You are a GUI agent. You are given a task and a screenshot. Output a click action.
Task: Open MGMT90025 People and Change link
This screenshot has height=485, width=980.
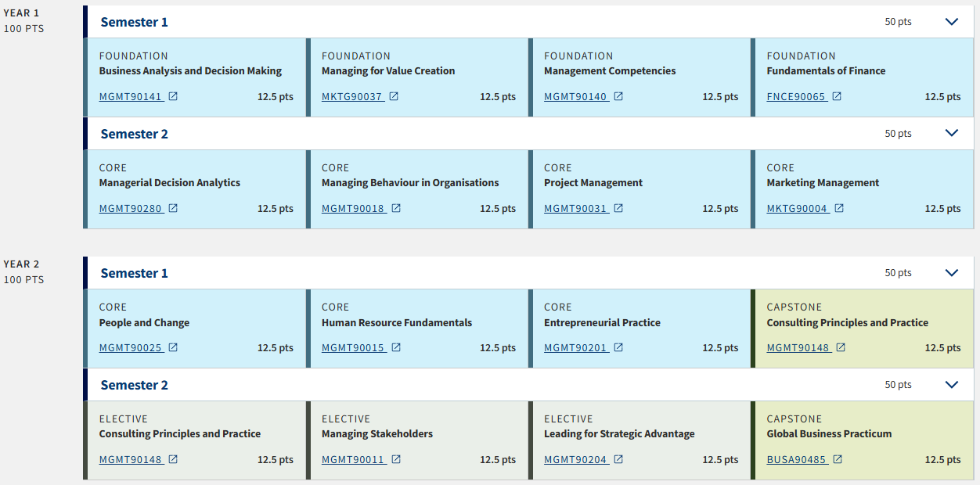[131, 348]
